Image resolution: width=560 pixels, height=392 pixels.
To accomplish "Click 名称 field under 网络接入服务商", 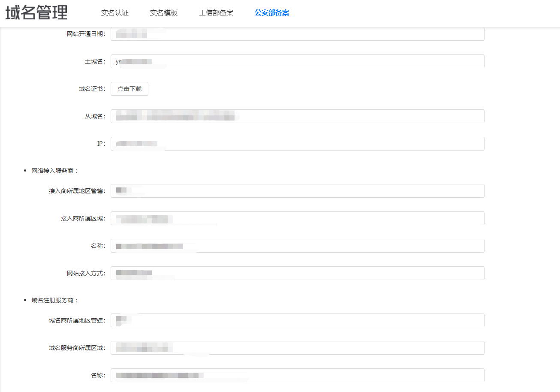I will (298, 246).
